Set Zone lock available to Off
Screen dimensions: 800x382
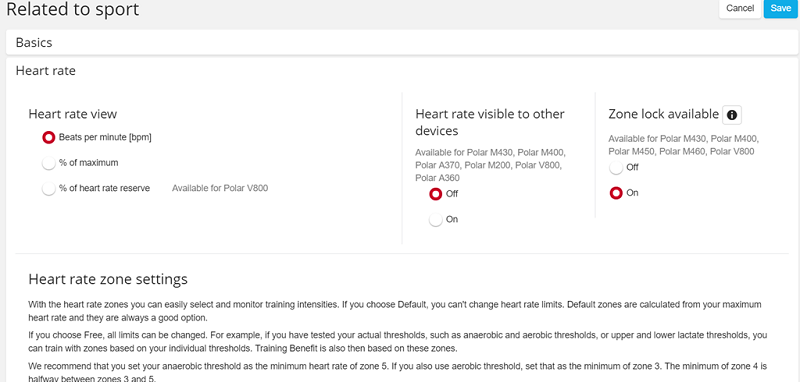(x=616, y=167)
